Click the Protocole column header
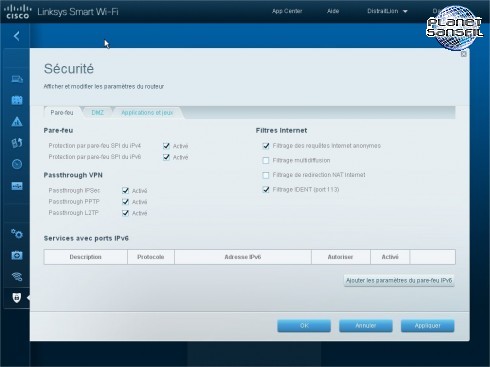 point(151,257)
